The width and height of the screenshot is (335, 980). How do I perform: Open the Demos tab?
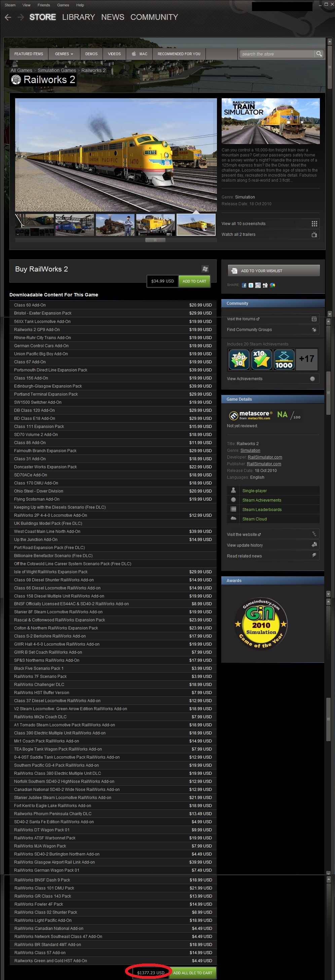[91, 54]
